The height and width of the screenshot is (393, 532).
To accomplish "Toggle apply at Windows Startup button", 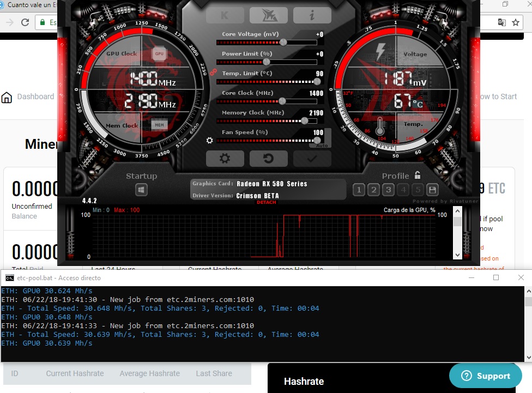I will (142, 190).
